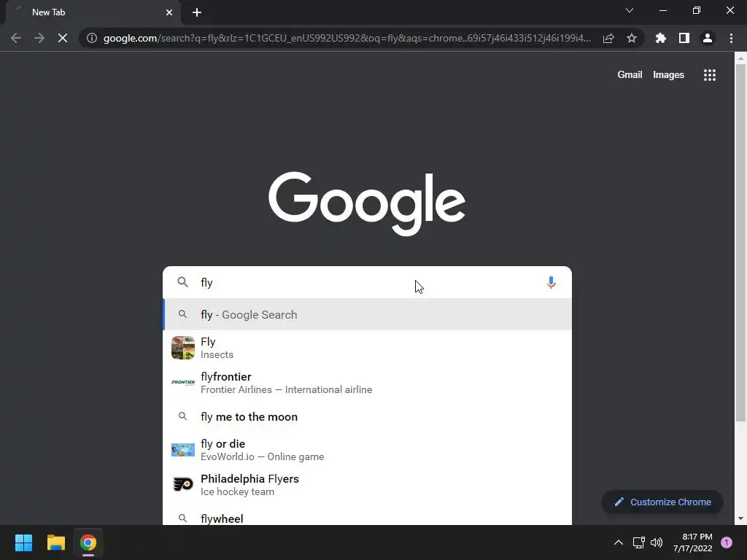Screen dimensions: 747x560
Task: Open a new tab with plus button
Action: tap(197, 12)
